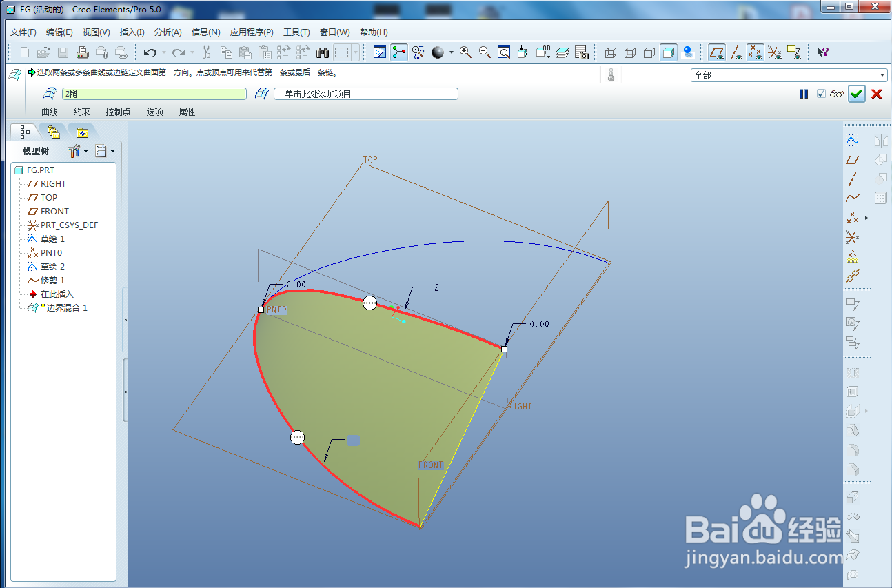Click the Spin Center toggle icon
Image resolution: width=892 pixels, height=588 pixels.
point(398,52)
